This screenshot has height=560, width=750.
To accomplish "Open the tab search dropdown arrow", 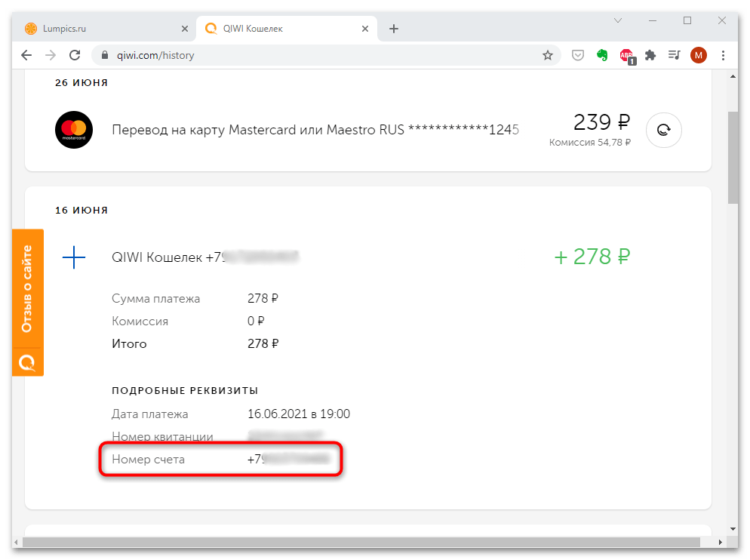I will (x=618, y=20).
